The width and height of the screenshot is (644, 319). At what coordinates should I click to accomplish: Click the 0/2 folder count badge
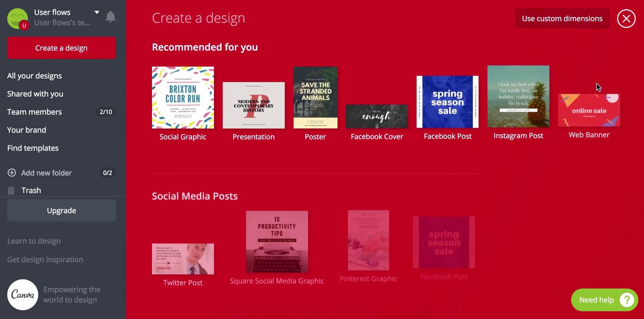(x=107, y=173)
